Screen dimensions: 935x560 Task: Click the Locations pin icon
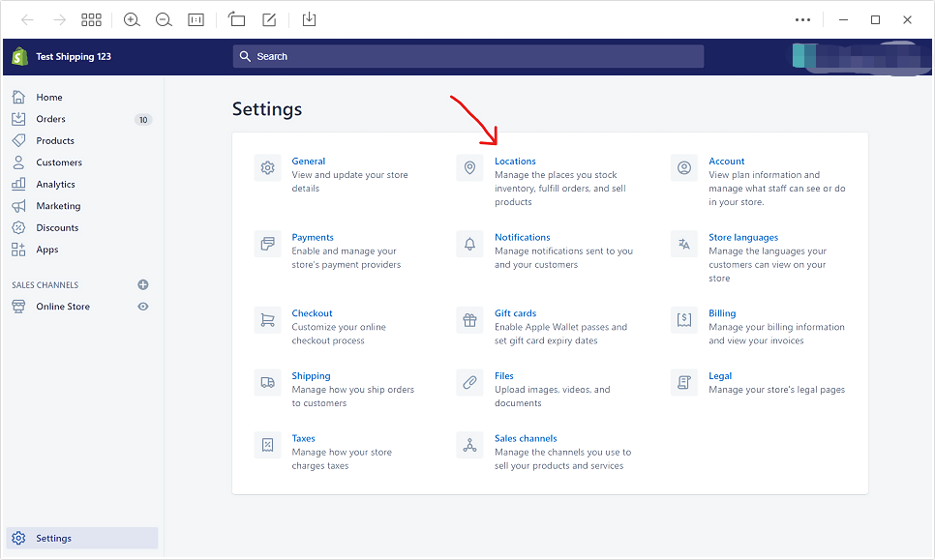pyautogui.click(x=469, y=168)
